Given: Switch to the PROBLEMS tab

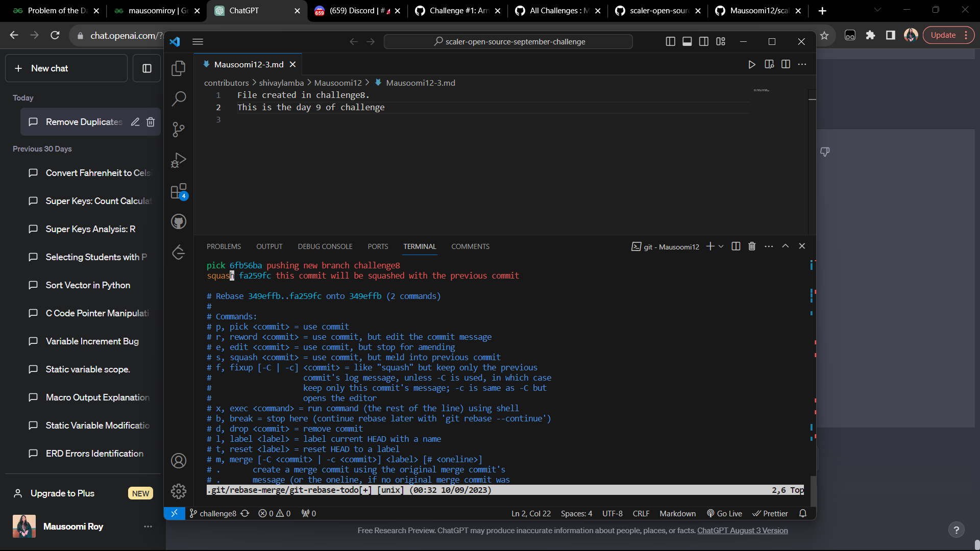Looking at the screenshot, I should pyautogui.click(x=224, y=246).
